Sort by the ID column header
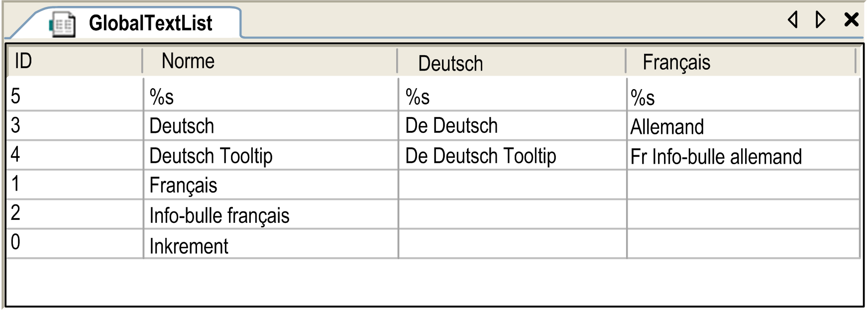This screenshot has height=310, width=868. pos(75,61)
